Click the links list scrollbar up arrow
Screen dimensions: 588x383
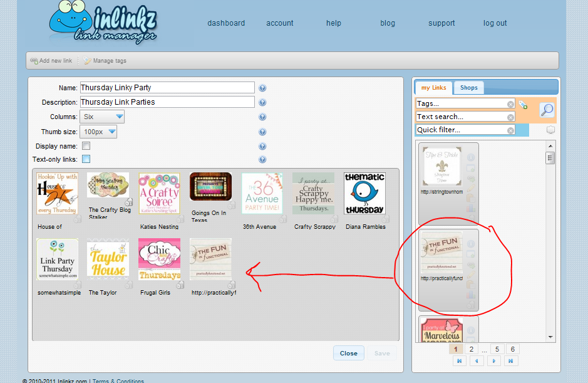click(x=550, y=145)
